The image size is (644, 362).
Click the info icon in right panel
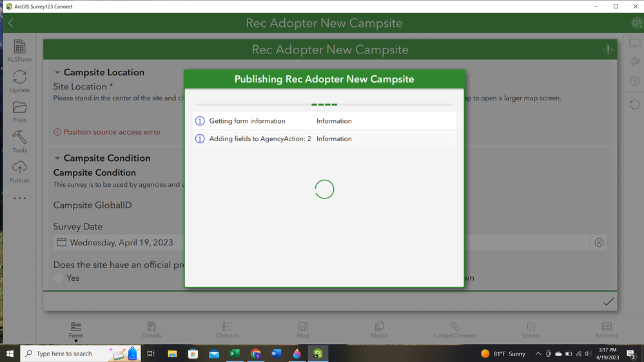tap(634, 81)
